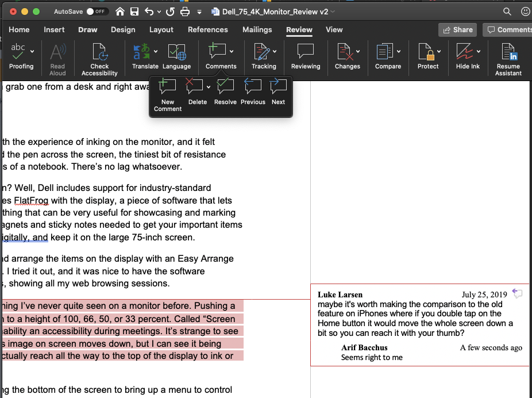Click the search magnifier in title bar

507,12
